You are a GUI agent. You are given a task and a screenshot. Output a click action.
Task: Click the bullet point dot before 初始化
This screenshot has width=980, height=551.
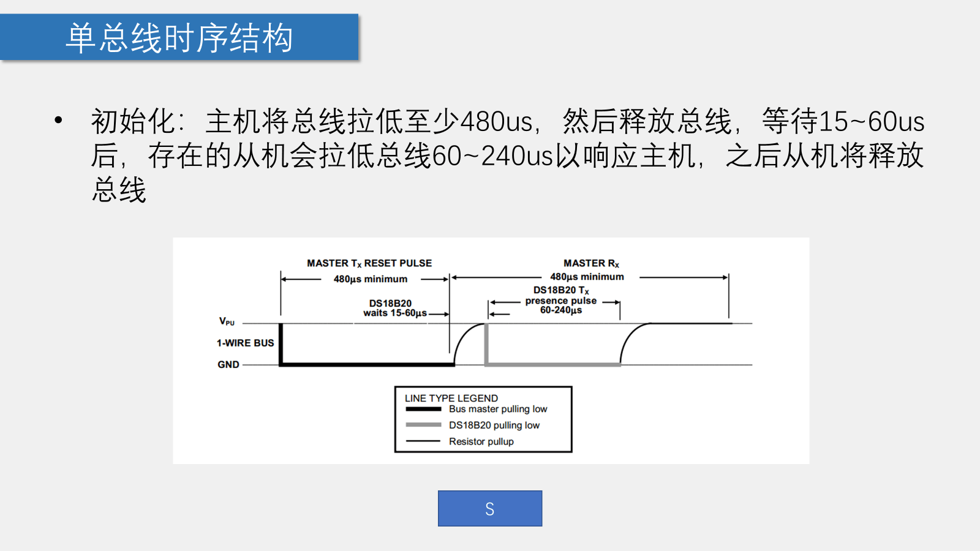point(58,121)
